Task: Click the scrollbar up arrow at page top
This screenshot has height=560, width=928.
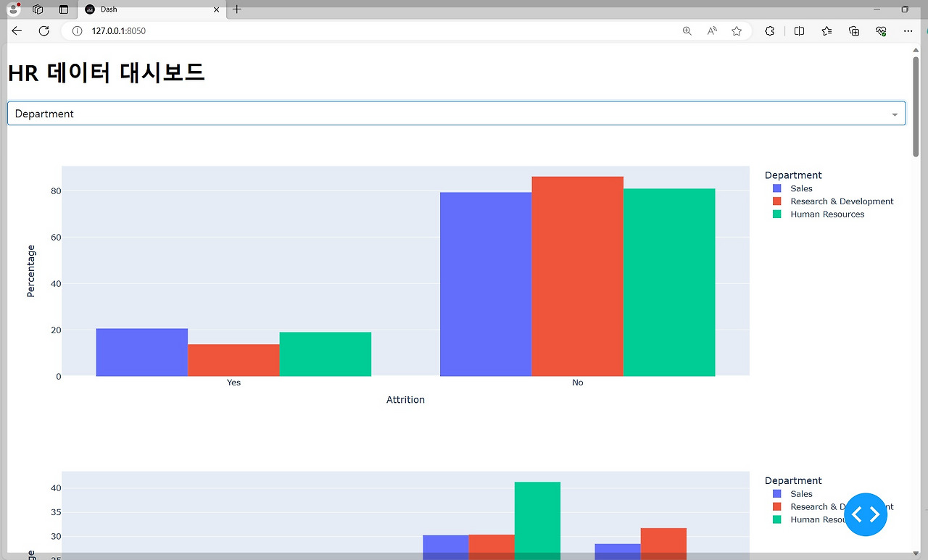Action: tap(916, 49)
